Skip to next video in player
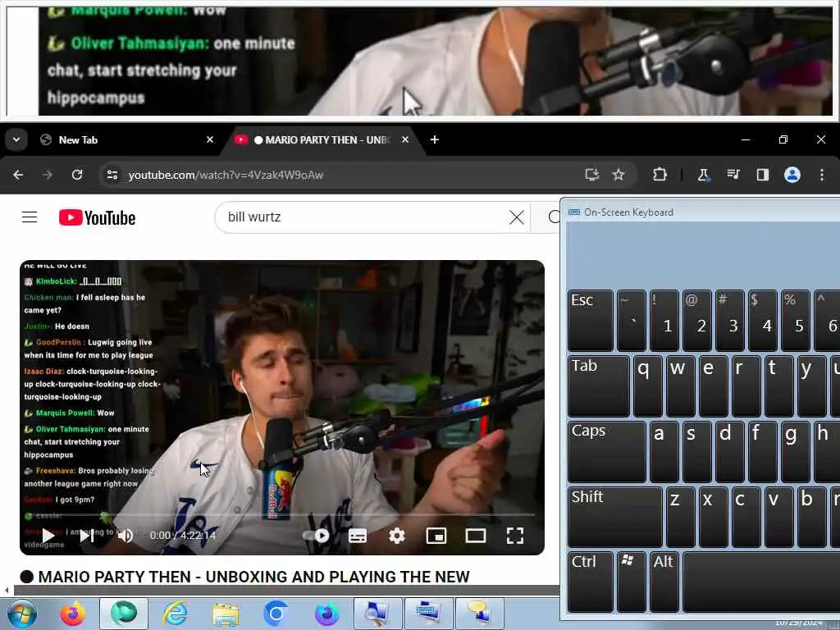Screen dimensions: 840x630 point(86,535)
